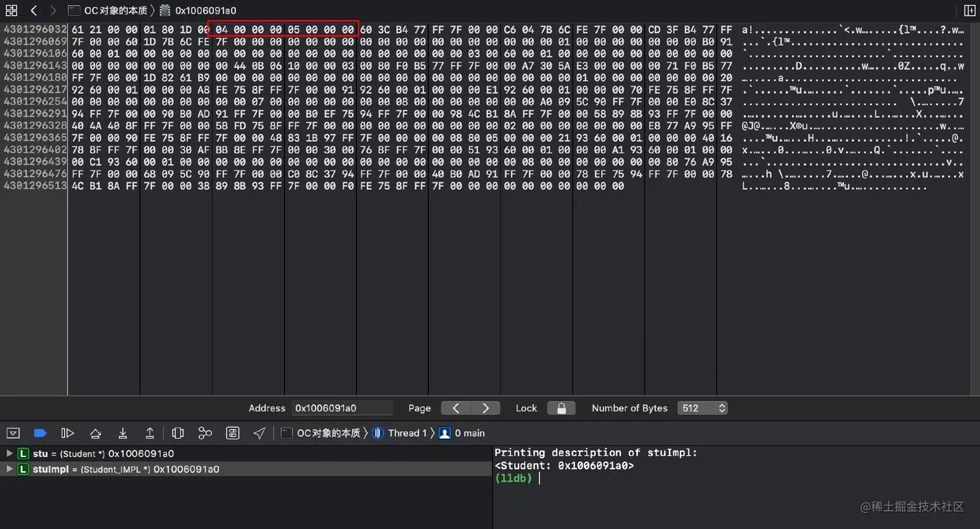The image size is (980, 529).
Task: Select the stu variable row
Action: click(x=246, y=453)
